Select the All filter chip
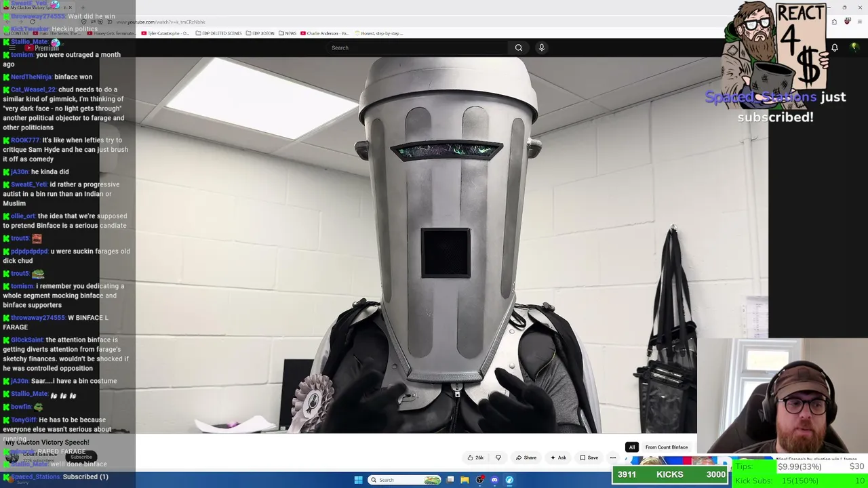Screen dimensions: 868x488 632,447
